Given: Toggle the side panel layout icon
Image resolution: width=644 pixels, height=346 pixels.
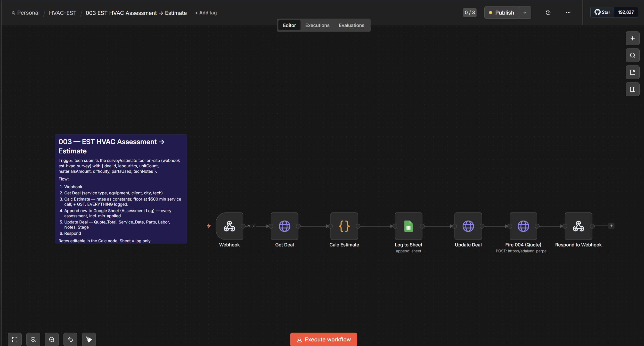Looking at the screenshot, I should click(x=632, y=89).
